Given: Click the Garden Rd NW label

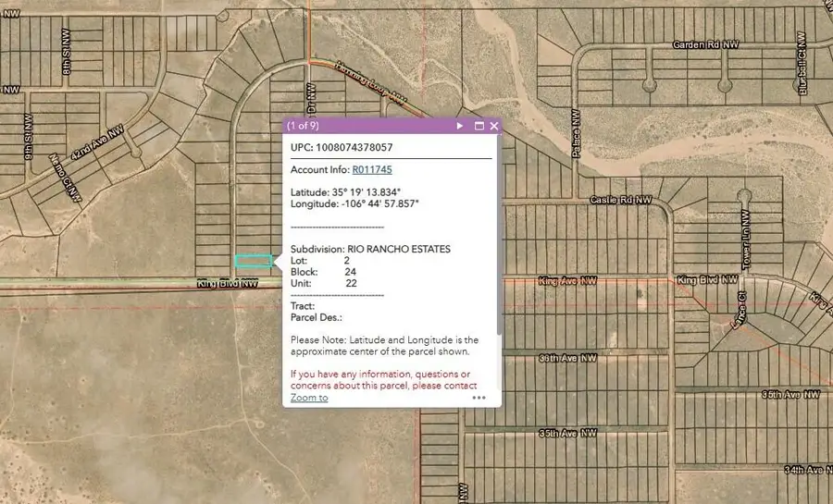Looking at the screenshot, I should click(x=705, y=45).
